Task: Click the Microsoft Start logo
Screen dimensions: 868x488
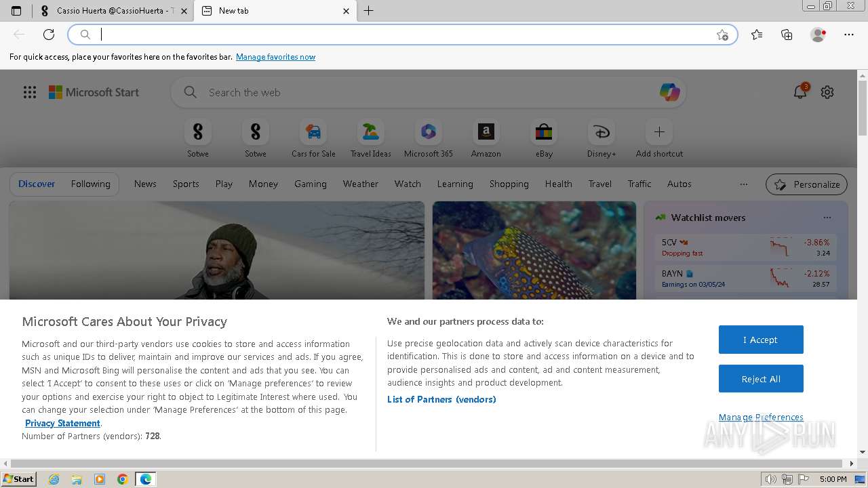Action: (x=94, y=92)
